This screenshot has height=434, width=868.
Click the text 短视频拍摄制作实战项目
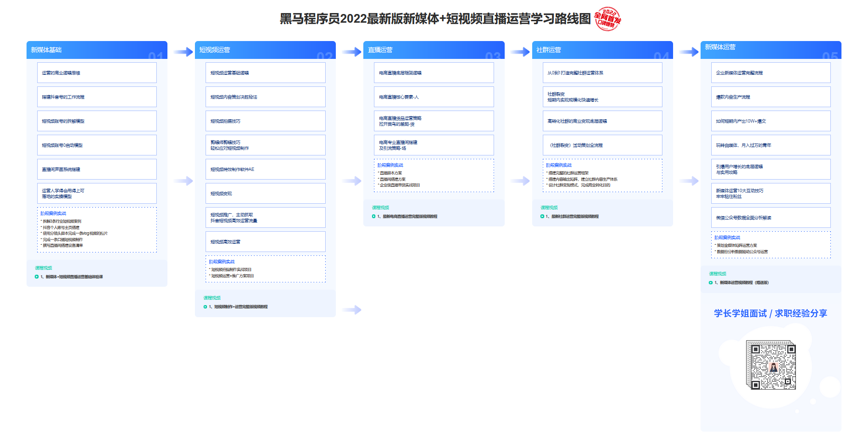point(232,269)
